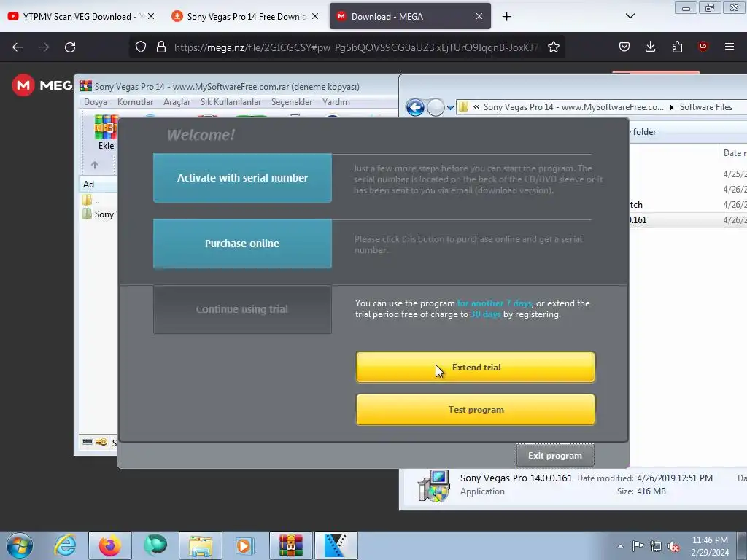Image resolution: width=747 pixels, height=560 pixels.
Task: Close the YTPMV Scan VEG Download tab
Action: click(x=151, y=16)
